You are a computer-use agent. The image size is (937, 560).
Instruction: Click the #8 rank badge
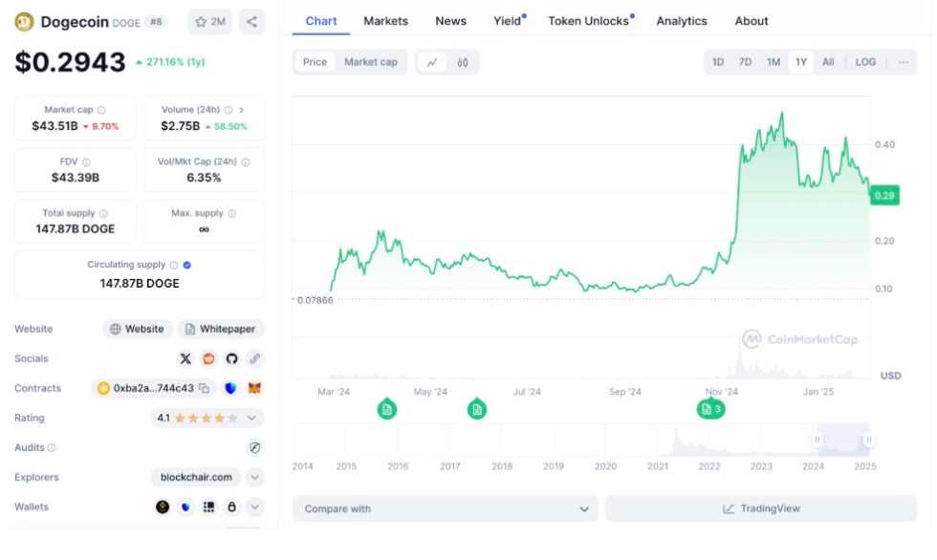tap(156, 22)
